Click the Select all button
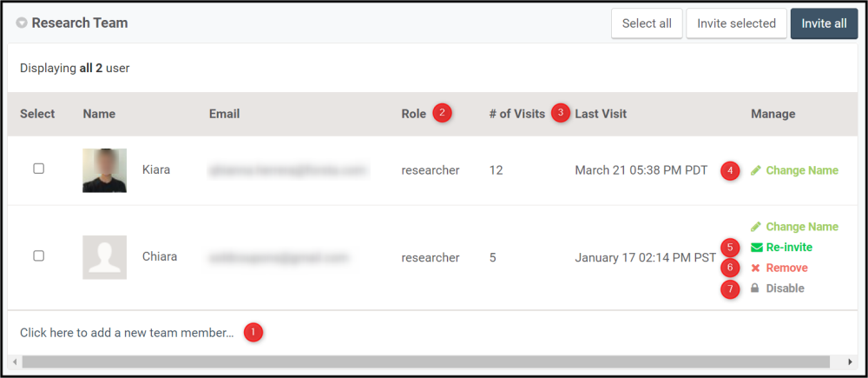 [647, 23]
